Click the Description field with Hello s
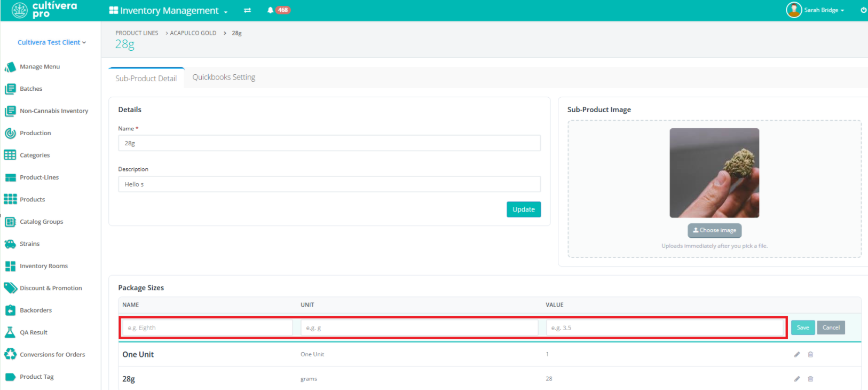 click(329, 184)
